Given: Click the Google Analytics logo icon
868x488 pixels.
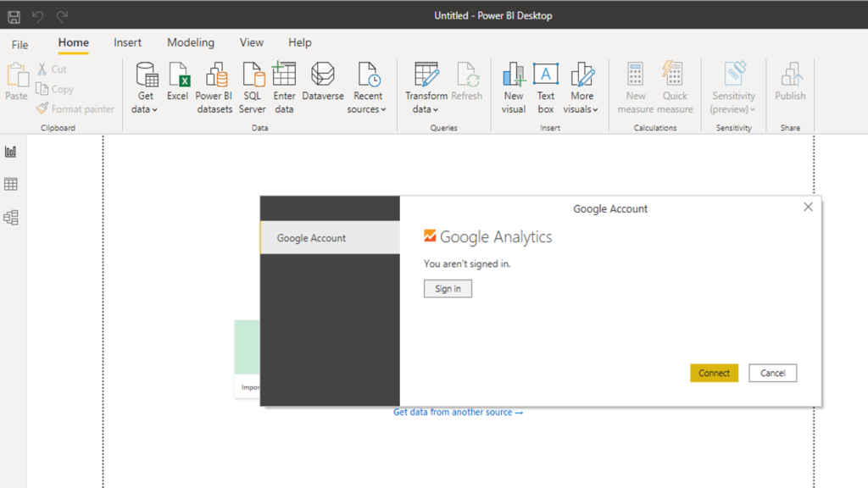Looking at the screenshot, I should [x=430, y=236].
